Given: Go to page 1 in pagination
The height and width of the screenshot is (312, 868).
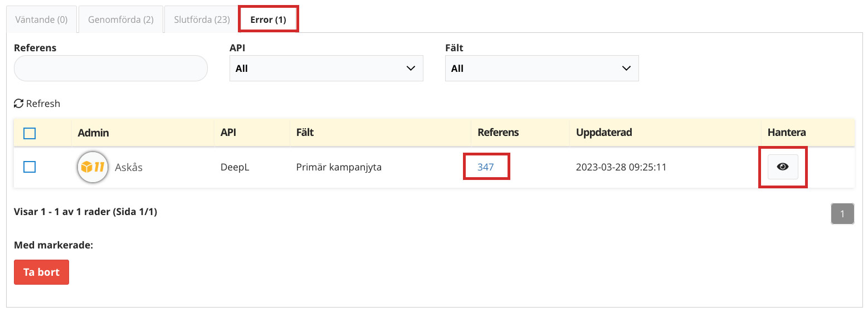Looking at the screenshot, I should point(842,213).
